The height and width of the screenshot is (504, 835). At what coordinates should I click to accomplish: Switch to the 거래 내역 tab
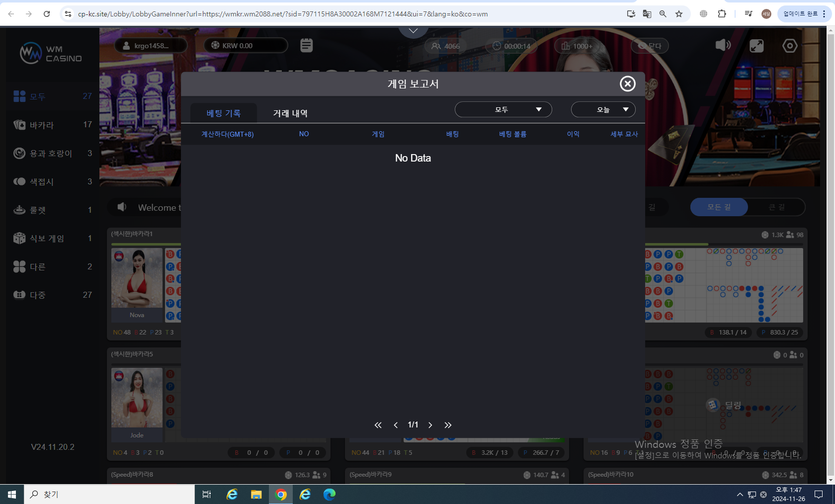290,113
